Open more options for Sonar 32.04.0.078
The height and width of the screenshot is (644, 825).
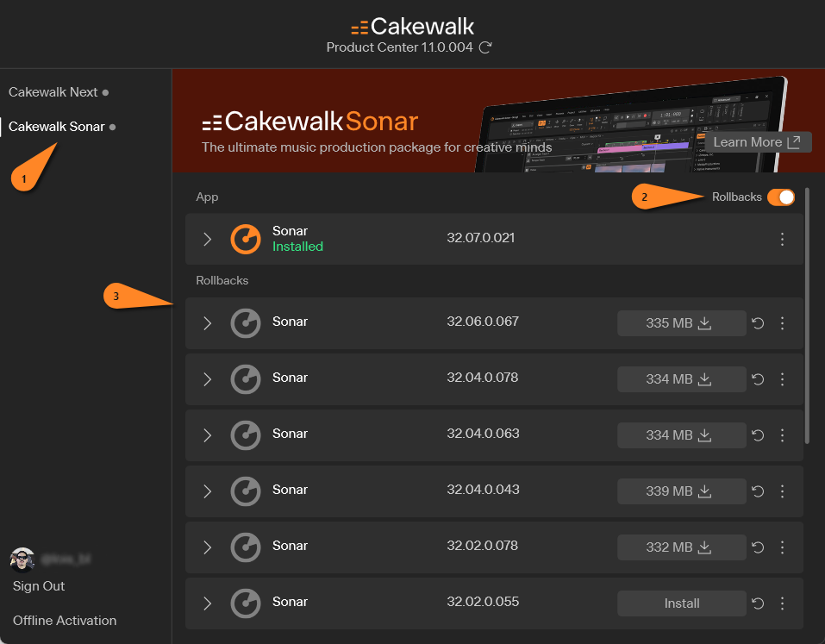[783, 379]
